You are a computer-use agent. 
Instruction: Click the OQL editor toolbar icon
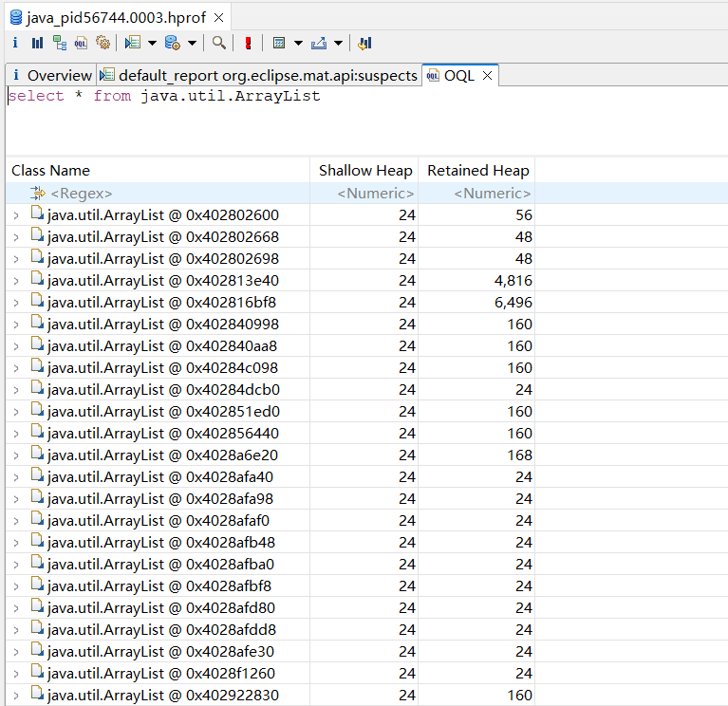tap(81, 43)
